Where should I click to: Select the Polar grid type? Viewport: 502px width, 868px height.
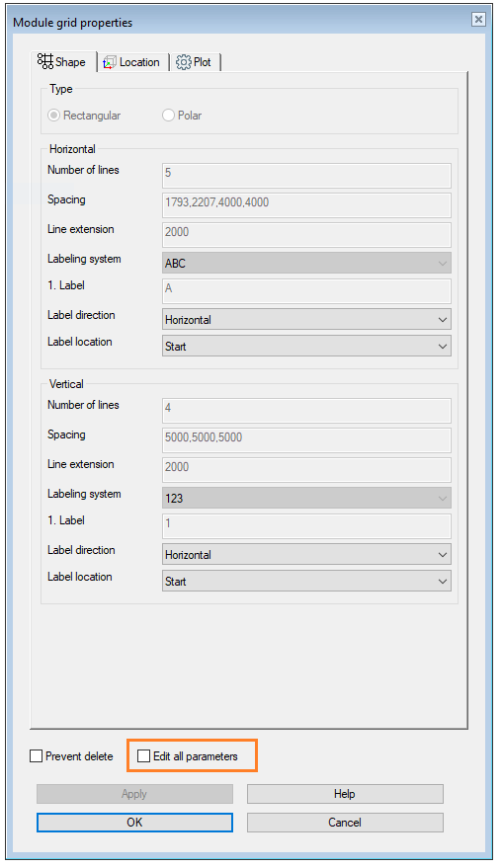coord(182,116)
